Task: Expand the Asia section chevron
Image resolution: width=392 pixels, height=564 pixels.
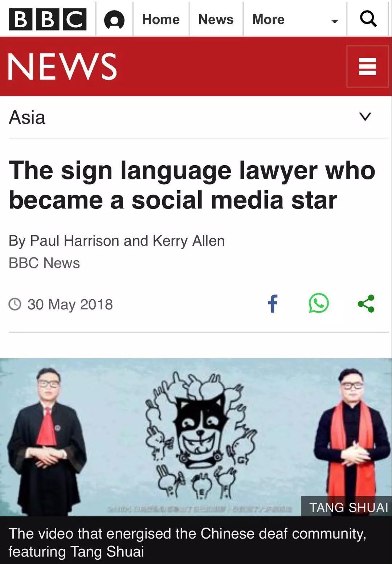Action: pyautogui.click(x=365, y=117)
